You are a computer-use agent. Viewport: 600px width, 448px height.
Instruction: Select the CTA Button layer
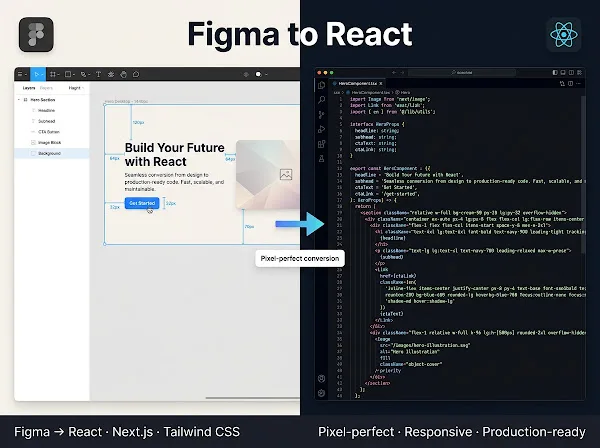point(52,132)
